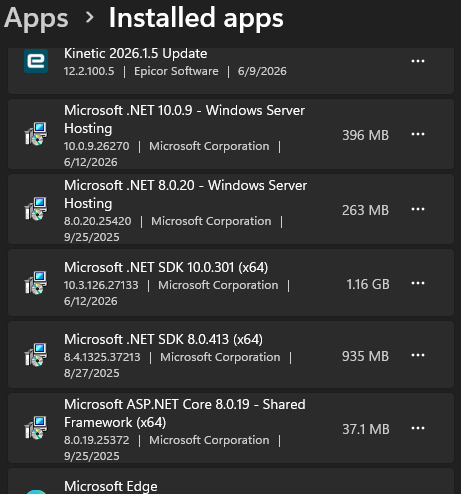The height and width of the screenshot is (494, 461).
Task: Open more options for .NET SDK 8.0.413
Action: point(418,355)
